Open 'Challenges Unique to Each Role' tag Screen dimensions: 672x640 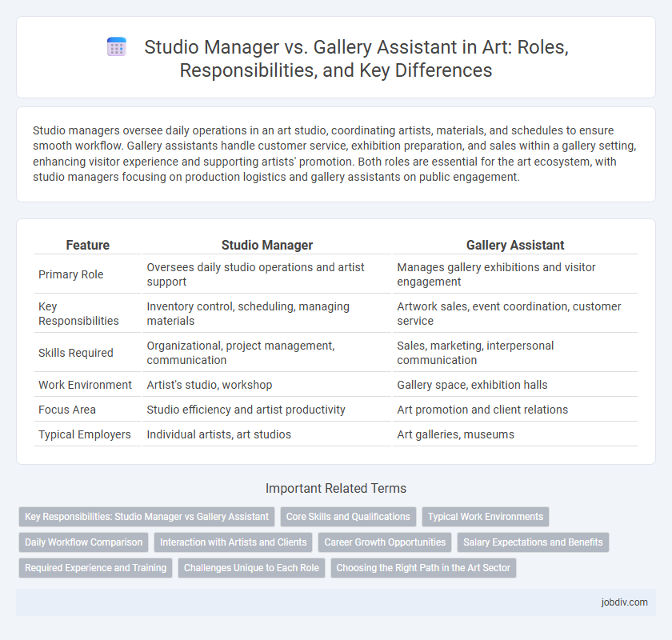click(251, 567)
